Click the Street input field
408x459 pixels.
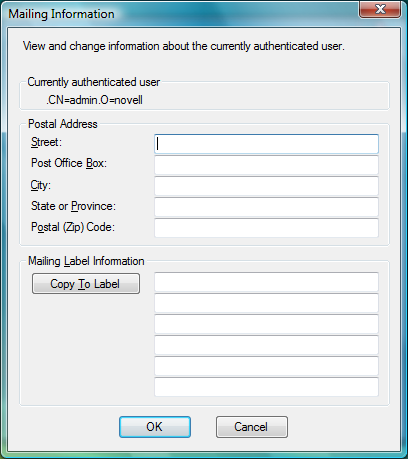point(266,144)
